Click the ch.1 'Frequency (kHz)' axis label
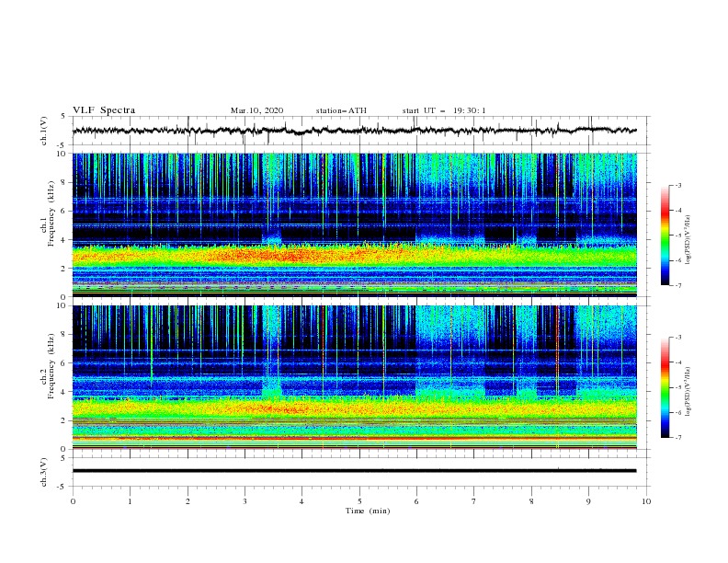 (x=51, y=214)
